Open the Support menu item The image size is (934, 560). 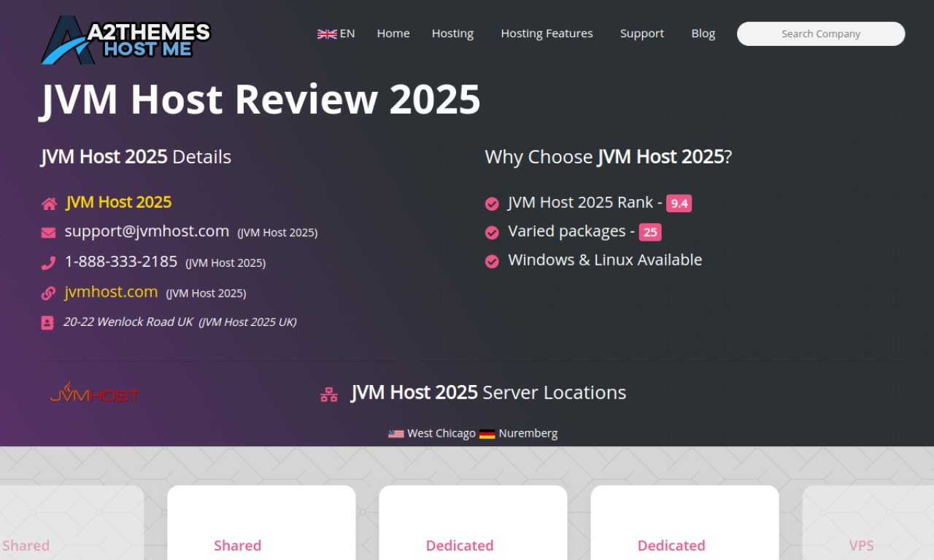coord(642,34)
